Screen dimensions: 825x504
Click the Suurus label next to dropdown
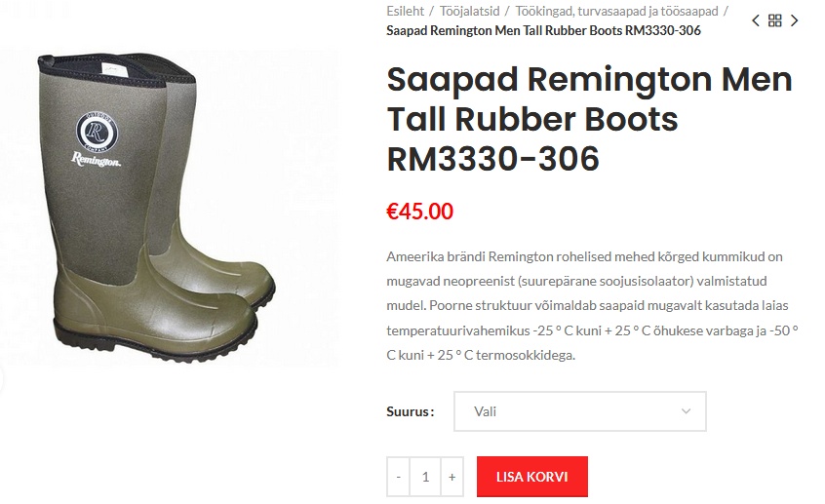411,411
